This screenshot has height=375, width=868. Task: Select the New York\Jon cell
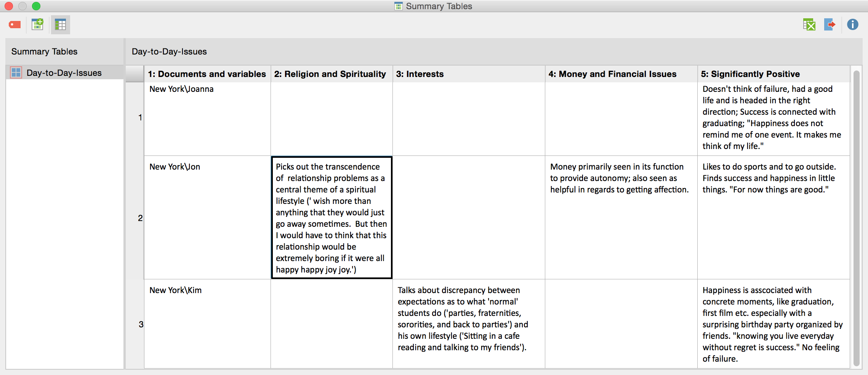pyautogui.click(x=207, y=218)
